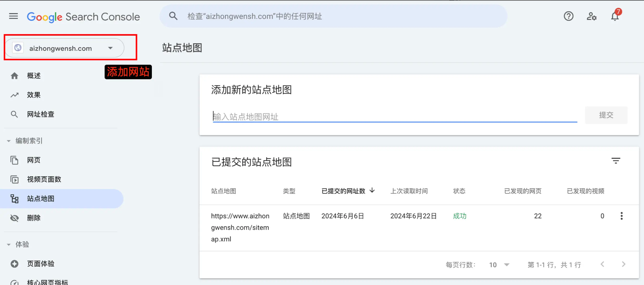644x285 pixels.
Task: Open the hamburger main menu
Action: click(13, 16)
